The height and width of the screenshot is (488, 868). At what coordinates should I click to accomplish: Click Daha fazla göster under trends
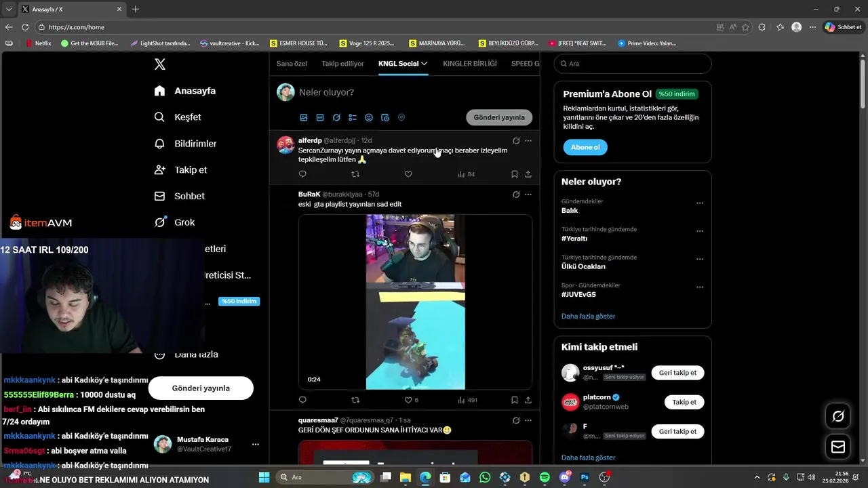(x=589, y=317)
